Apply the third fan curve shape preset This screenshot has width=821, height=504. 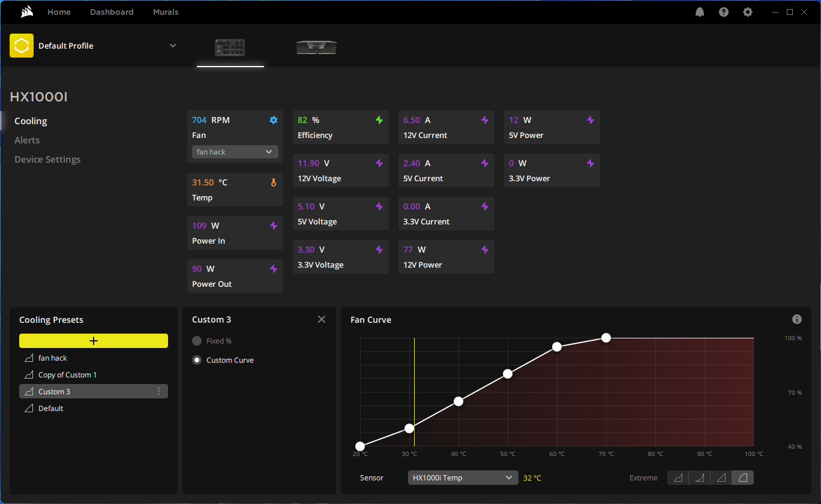tap(721, 478)
